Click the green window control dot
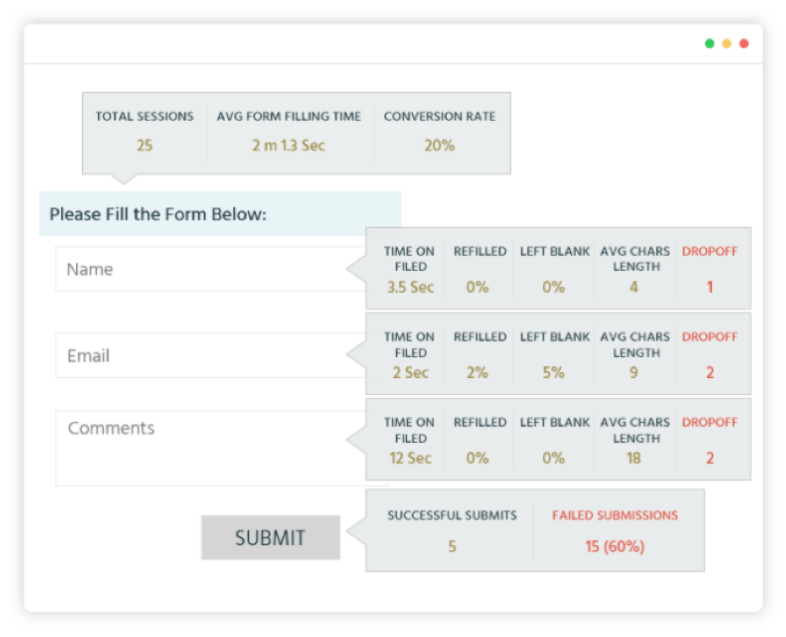The height and width of the screenshot is (637, 786). coord(709,44)
